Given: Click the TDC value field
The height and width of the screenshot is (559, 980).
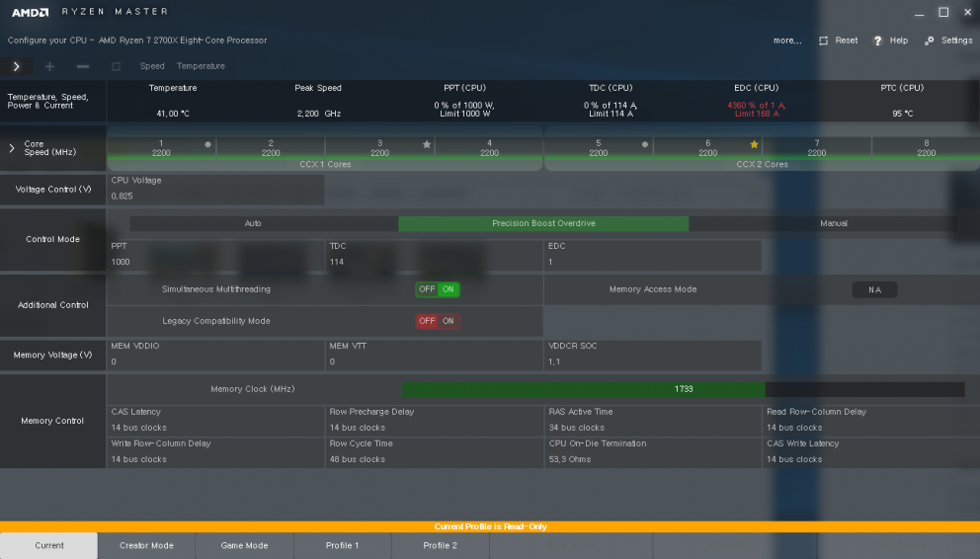Looking at the screenshot, I should coord(434,256).
